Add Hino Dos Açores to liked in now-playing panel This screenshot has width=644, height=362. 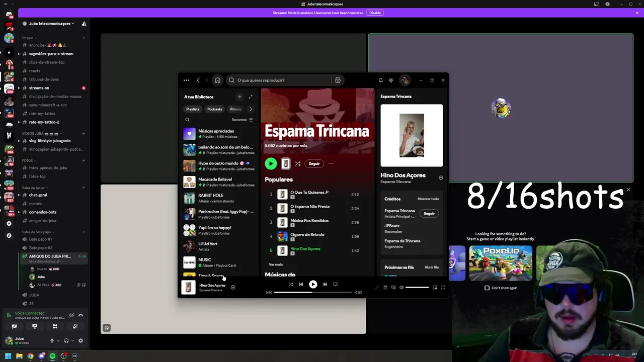(x=441, y=177)
